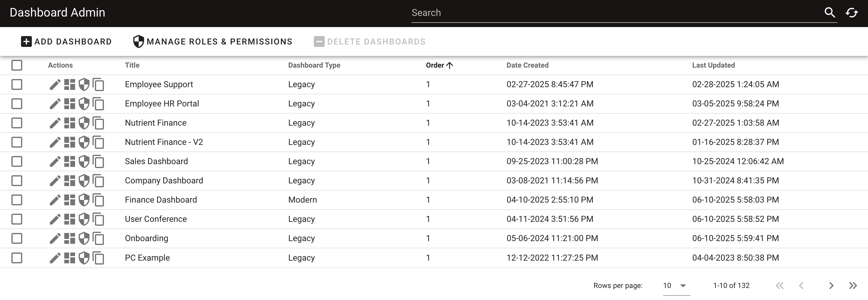Click the shield permissions icon for Sales Dashboard
The width and height of the screenshot is (868, 300).
[83, 161]
